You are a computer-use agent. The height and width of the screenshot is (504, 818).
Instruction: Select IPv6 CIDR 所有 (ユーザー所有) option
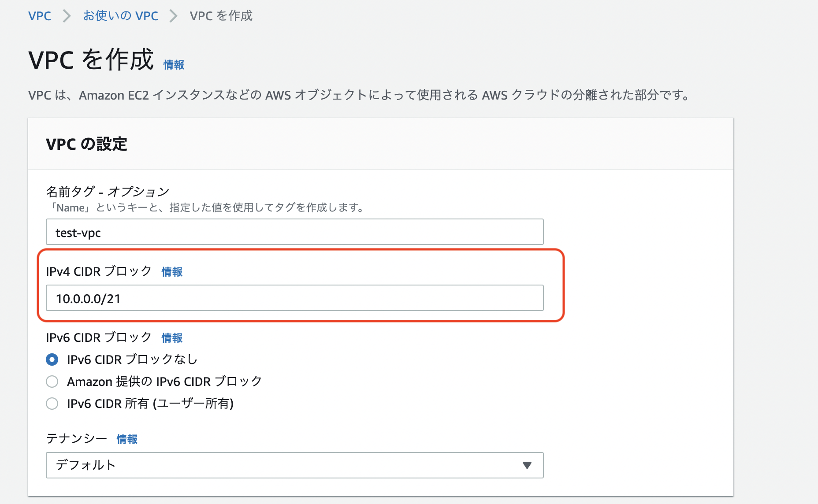pyautogui.click(x=52, y=404)
